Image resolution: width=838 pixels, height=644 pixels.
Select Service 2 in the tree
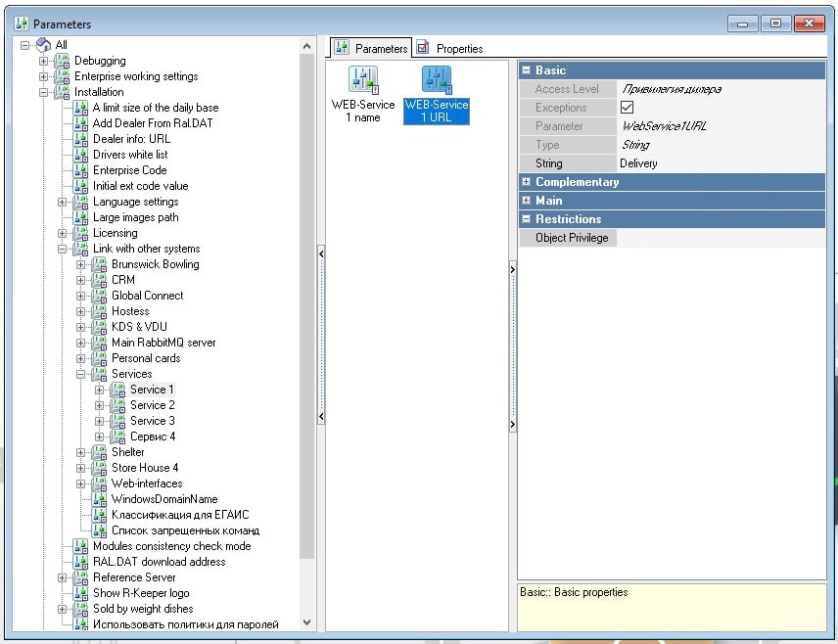tap(153, 405)
